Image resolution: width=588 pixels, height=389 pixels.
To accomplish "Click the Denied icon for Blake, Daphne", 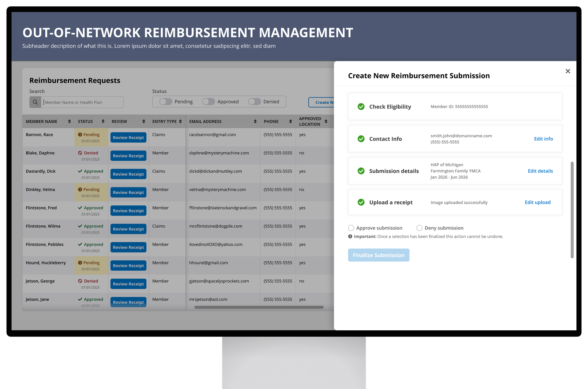I will point(80,153).
